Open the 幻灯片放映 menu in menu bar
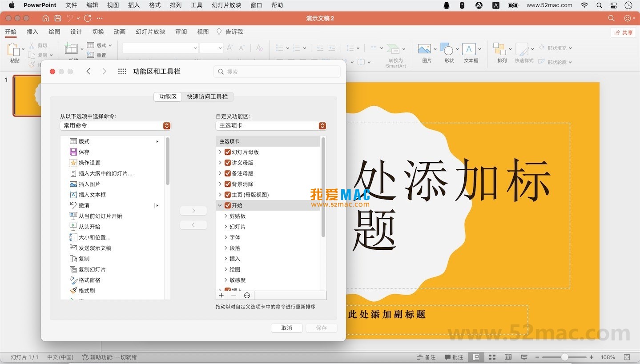The height and width of the screenshot is (364, 640). click(226, 5)
